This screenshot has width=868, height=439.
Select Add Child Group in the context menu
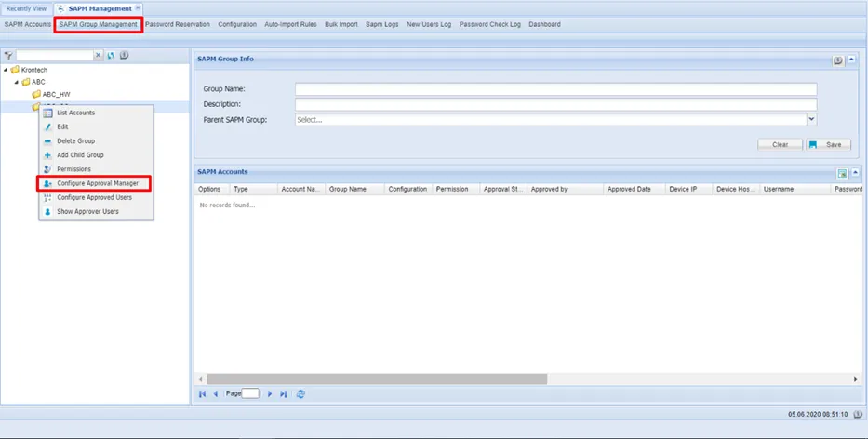80,155
